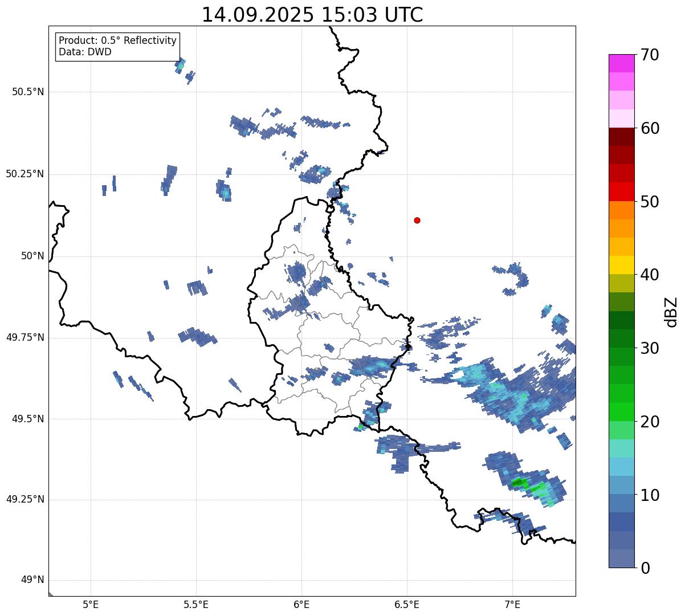Click the 50.5°N latitude label

click(x=28, y=92)
